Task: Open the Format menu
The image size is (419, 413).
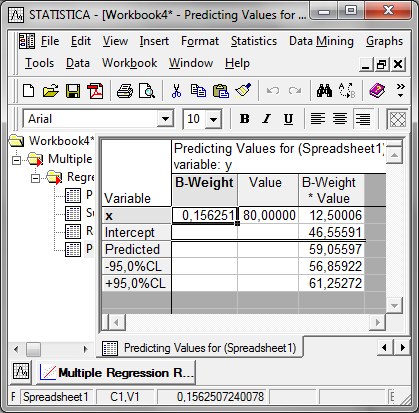Action: 200,41
